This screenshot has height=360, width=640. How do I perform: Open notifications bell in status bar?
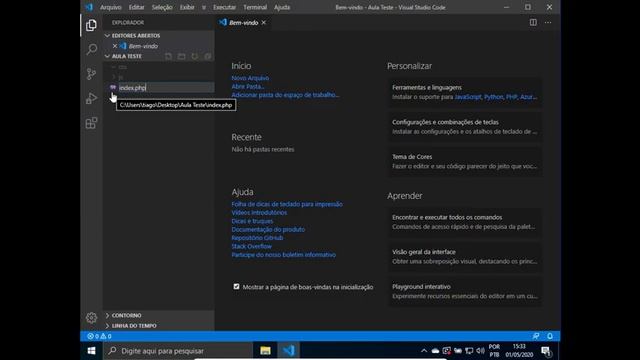point(550,336)
